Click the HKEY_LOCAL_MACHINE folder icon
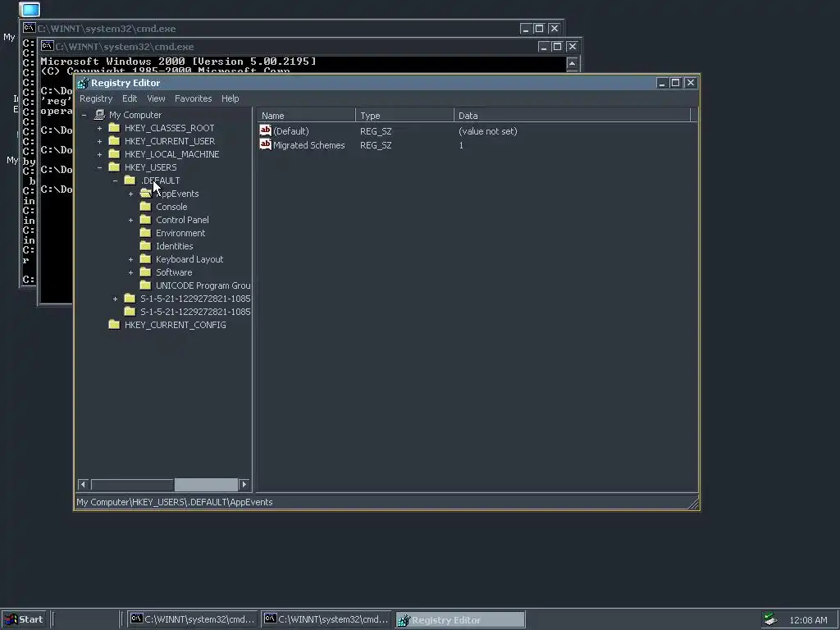Image resolution: width=840 pixels, height=630 pixels. (114, 153)
